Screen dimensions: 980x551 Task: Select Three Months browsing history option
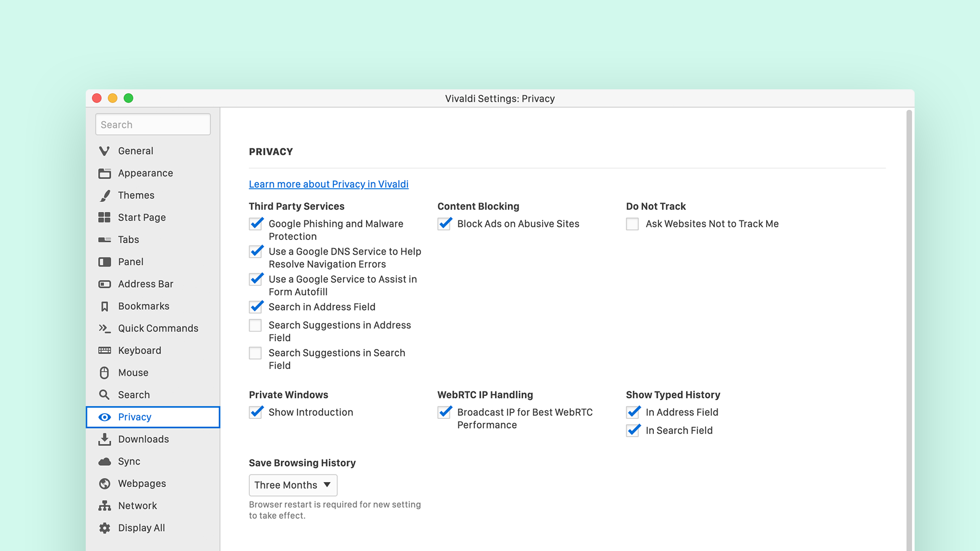[291, 484]
